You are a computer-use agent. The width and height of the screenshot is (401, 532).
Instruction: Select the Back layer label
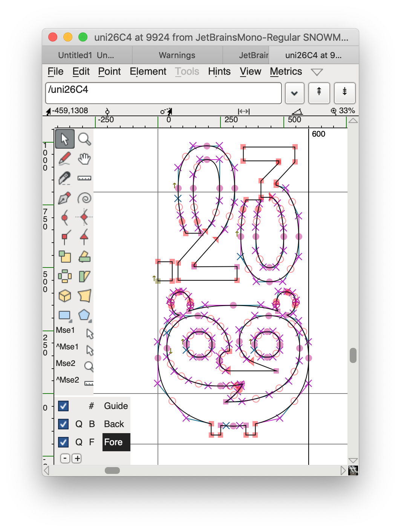click(114, 424)
